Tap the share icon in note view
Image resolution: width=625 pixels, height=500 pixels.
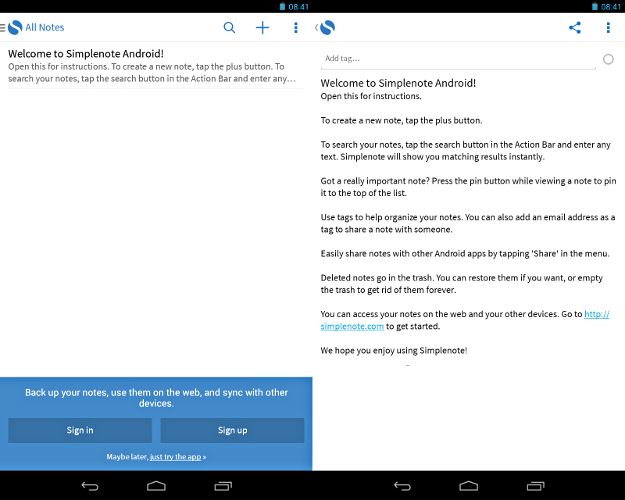(x=574, y=28)
